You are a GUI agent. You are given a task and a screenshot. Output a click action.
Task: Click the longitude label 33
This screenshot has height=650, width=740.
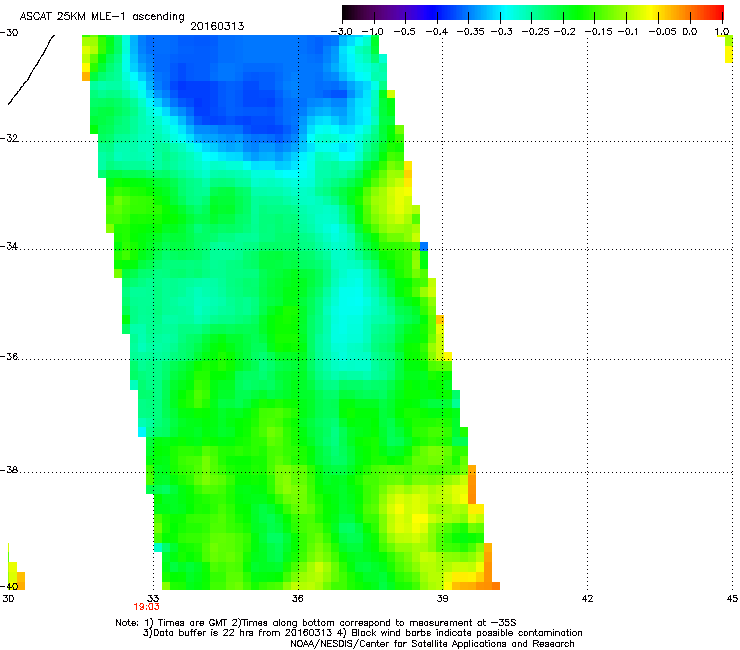(x=153, y=599)
